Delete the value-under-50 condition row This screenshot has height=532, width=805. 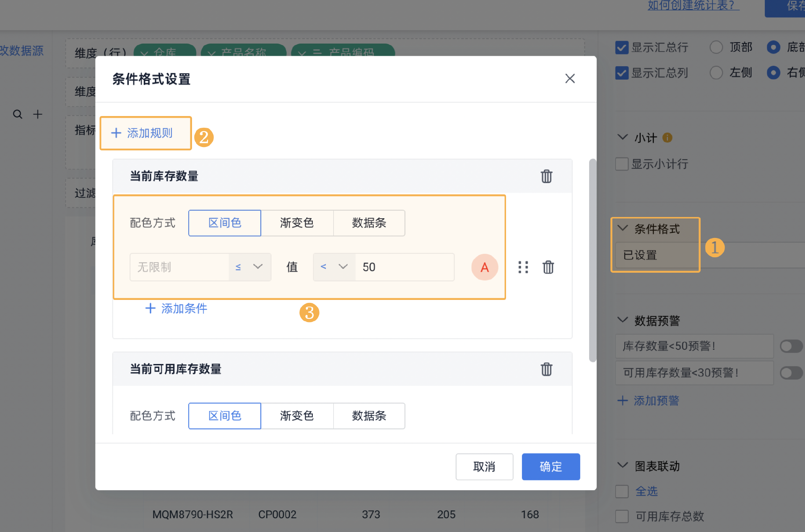(x=548, y=267)
